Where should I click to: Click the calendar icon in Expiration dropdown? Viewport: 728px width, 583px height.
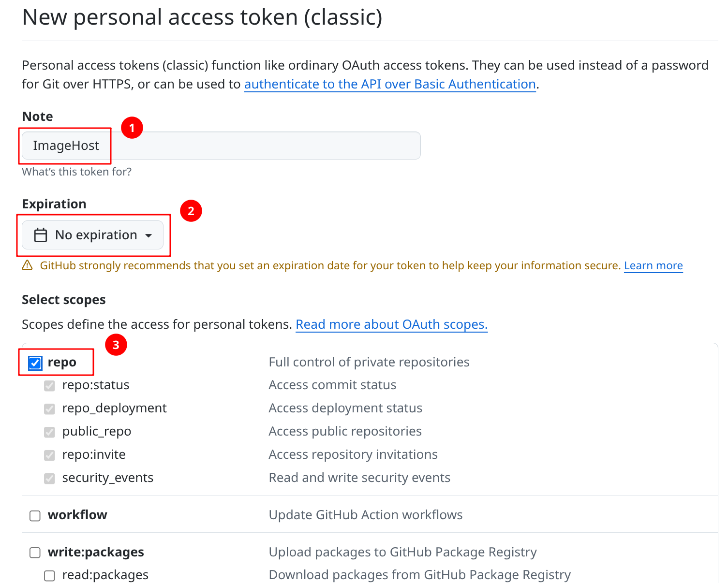(41, 235)
